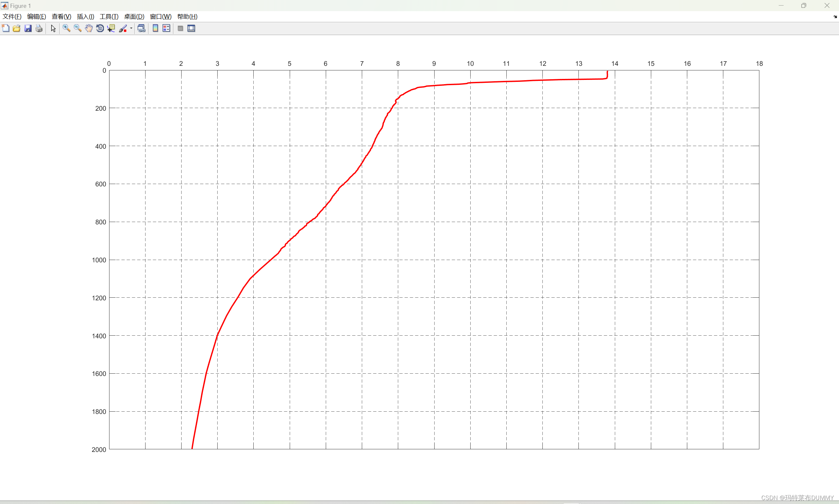Toggle the Edit Plot arrow tool
The height and width of the screenshot is (504, 839).
click(x=53, y=28)
